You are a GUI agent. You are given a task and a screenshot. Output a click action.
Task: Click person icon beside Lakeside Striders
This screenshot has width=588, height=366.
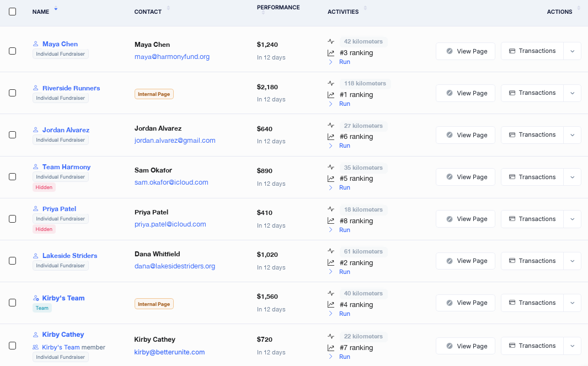pos(36,256)
